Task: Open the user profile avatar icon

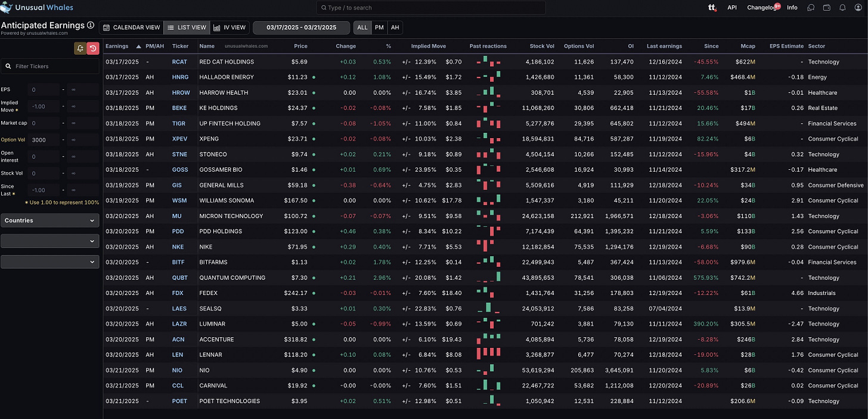Action: pyautogui.click(x=858, y=8)
